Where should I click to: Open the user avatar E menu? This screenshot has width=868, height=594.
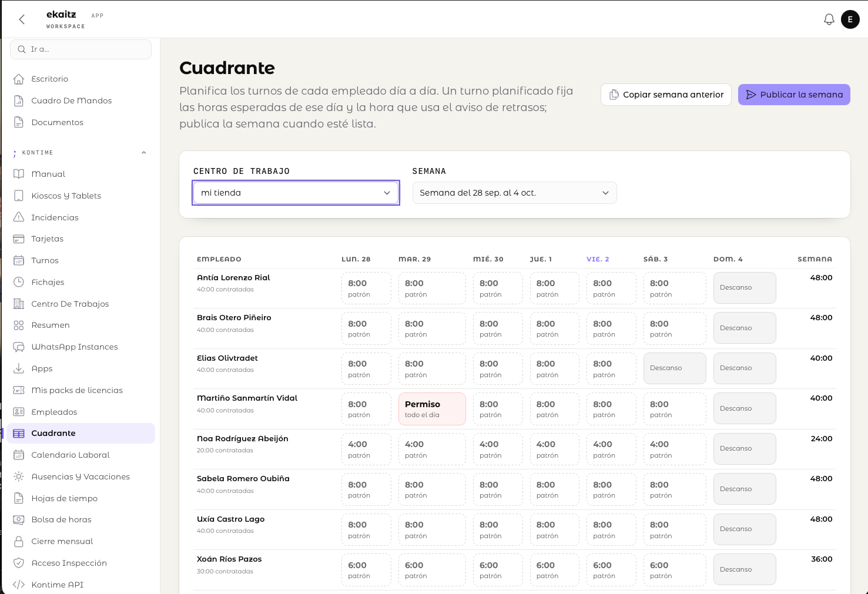(850, 19)
